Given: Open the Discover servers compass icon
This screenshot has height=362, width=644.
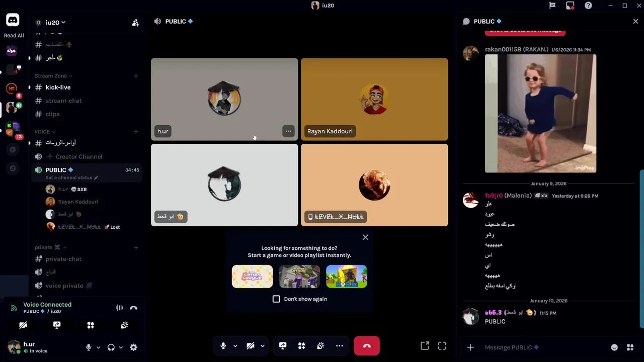Looking at the screenshot, I should [x=13, y=168].
